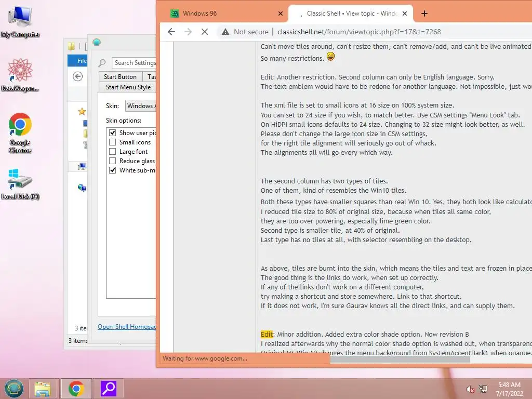Click the 'Waiting for www.google.com...' status text
Screen dimensions: 532x399
point(205,358)
